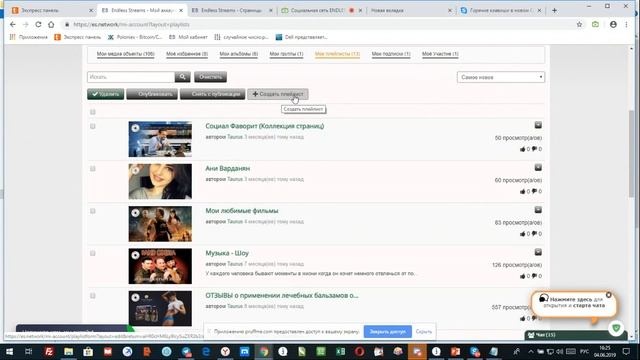Switch to Мои плейлисты tab
Image resolution: width=640 pixels, height=360 pixels.
pos(337,54)
